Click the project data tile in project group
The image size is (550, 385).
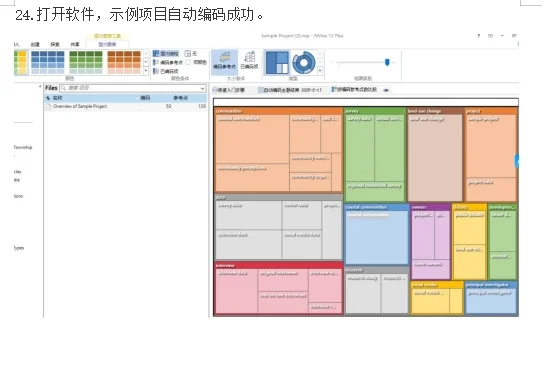491,189
